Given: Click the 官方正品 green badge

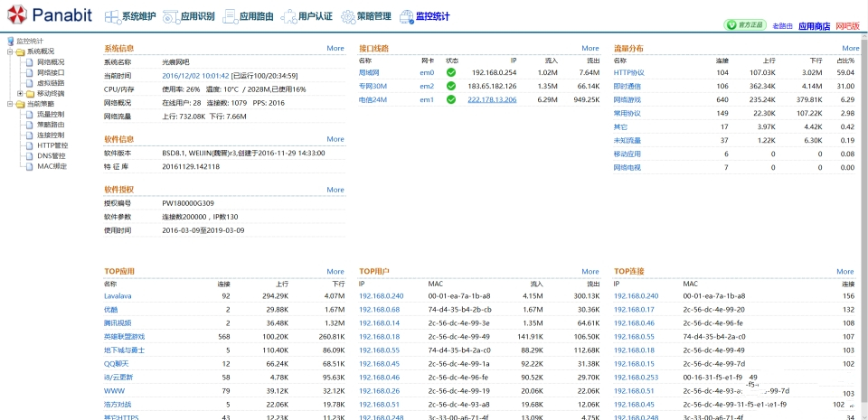Looking at the screenshot, I should (x=745, y=26).
